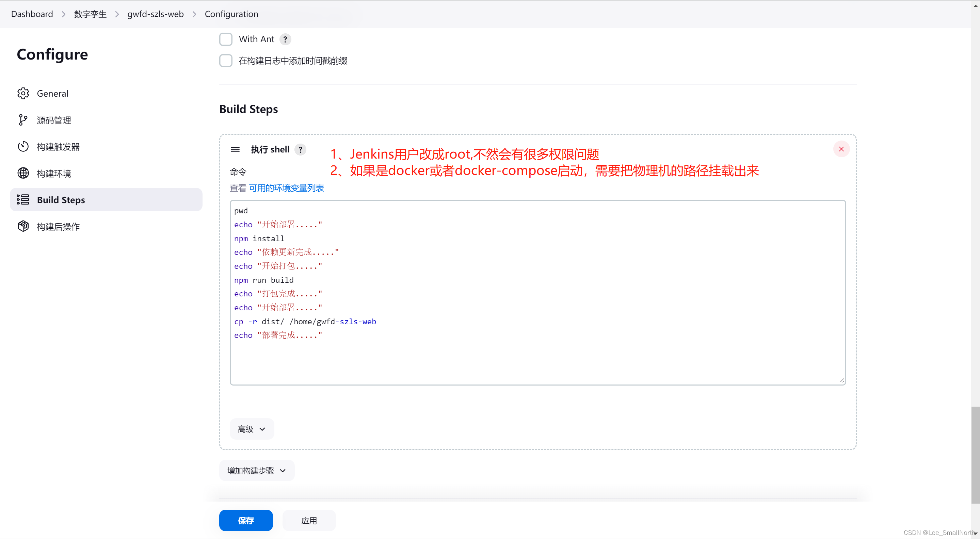This screenshot has height=539, width=980.
Task: Click the 构建触发器 clock icon
Action: pyautogui.click(x=23, y=146)
